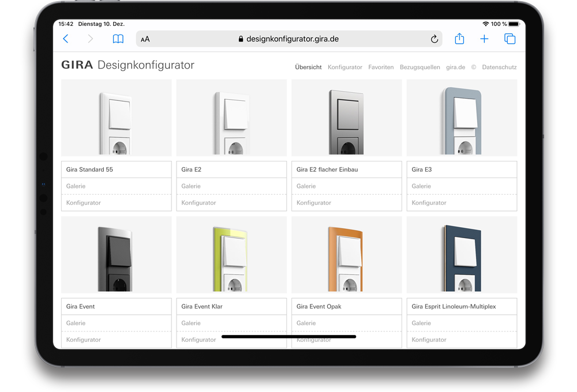Tap the Safari forward arrow
577x392 pixels.
[x=90, y=39]
